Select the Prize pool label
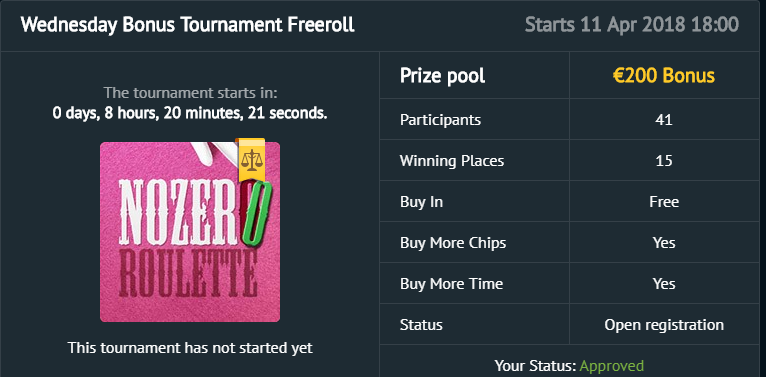This screenshot has width=766, height=377. 443,76
